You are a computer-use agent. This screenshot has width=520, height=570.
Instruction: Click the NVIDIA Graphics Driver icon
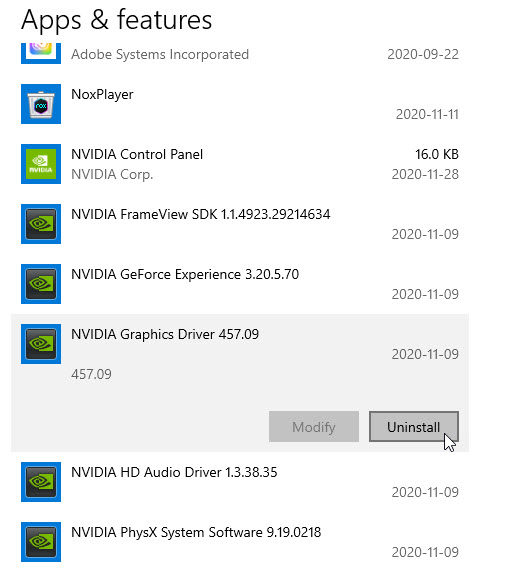[x=41, y=344]
